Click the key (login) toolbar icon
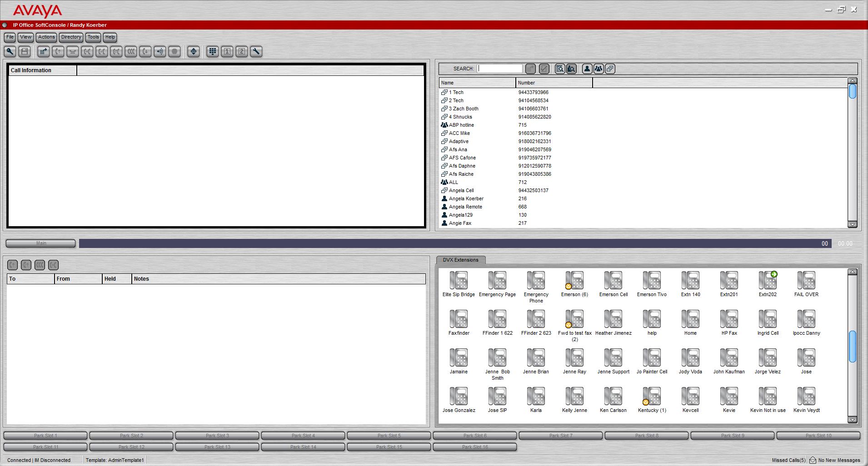The height and width of the screenshot is (466, 868). tap(10, 52)
